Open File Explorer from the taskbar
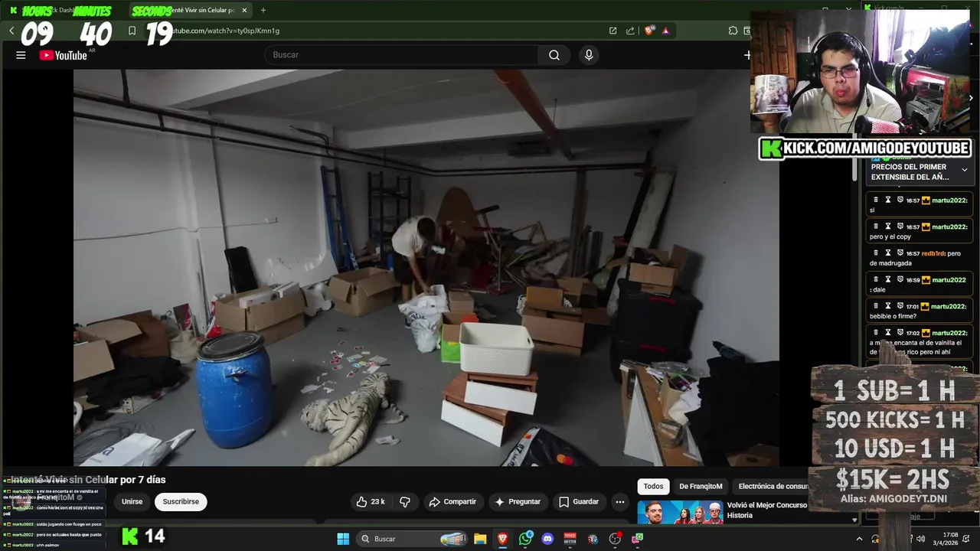 pos(480,539)
